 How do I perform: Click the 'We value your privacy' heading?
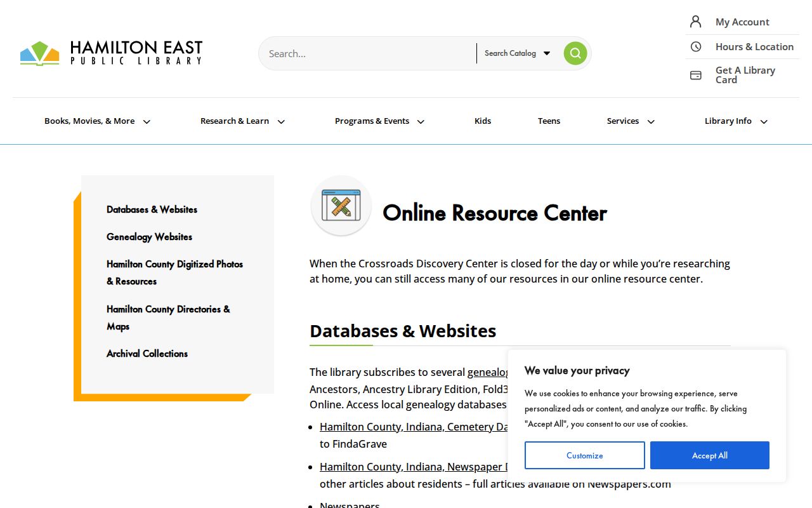pyautogui.click(x=577, y=370)
